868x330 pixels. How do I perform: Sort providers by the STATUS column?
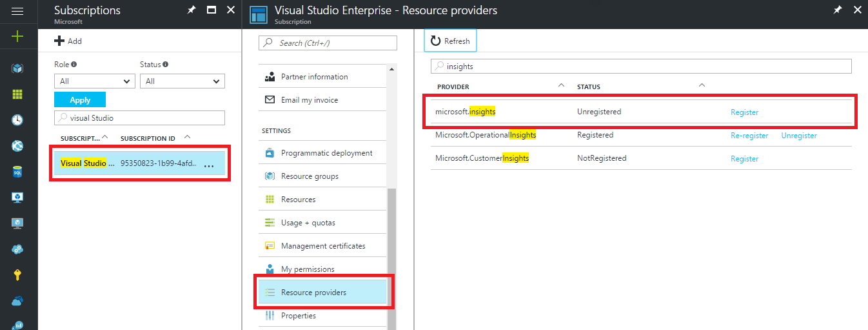(589, 87)
